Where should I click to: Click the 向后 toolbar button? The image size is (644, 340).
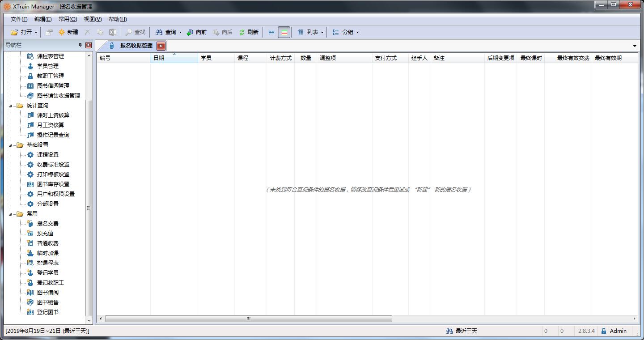223,32
